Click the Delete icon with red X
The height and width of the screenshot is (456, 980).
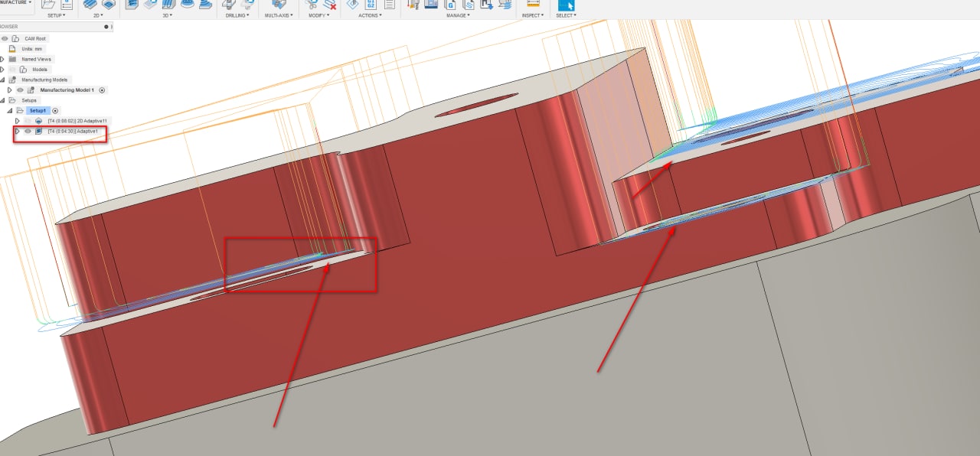tap(329, 4)
